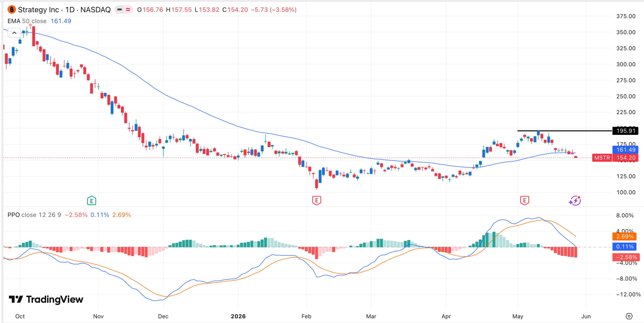Click the TradingView logo

click(x=46, y=299)
